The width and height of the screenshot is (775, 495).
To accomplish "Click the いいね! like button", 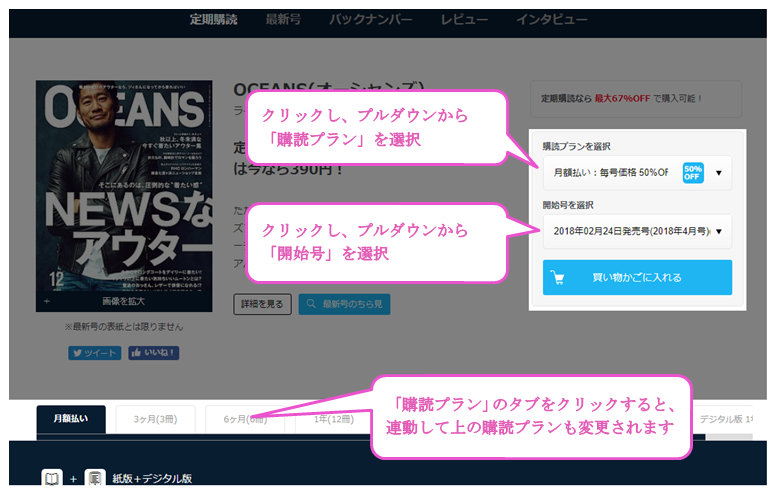I will pos(154,353).
